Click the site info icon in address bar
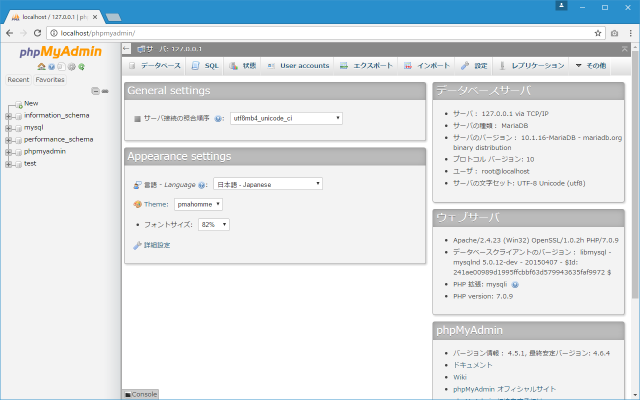Screen dimensions: 640x400 53,33
